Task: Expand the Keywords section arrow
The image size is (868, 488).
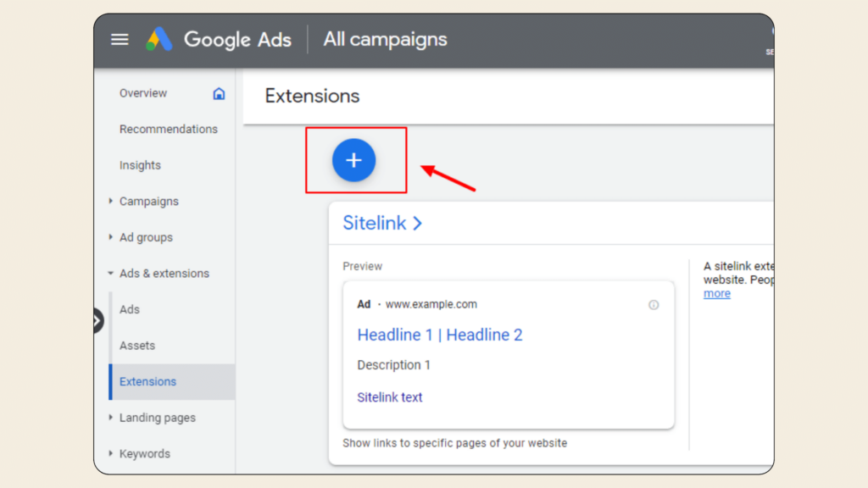Action: 111,453
